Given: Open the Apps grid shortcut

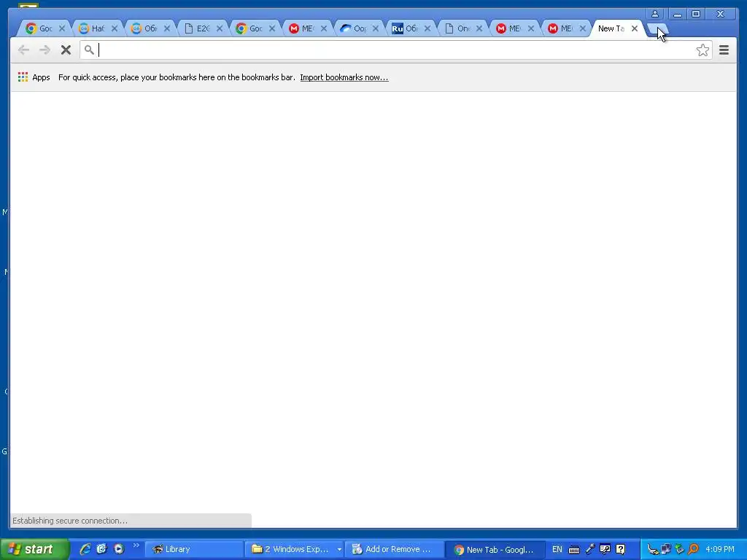Looking at the screenshot, I should point(34,77).
